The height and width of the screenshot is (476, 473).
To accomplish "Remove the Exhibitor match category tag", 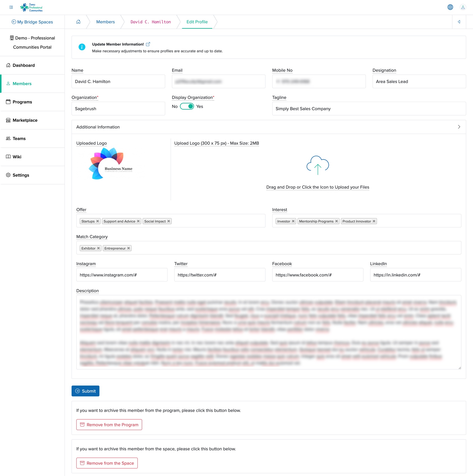I will 99,248.
